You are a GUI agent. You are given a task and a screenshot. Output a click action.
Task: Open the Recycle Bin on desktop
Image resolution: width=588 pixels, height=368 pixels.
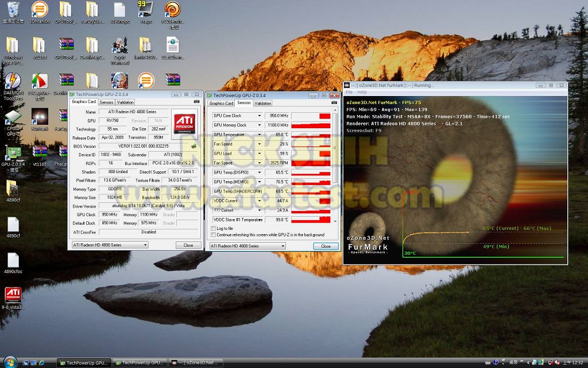click(12, 10)
